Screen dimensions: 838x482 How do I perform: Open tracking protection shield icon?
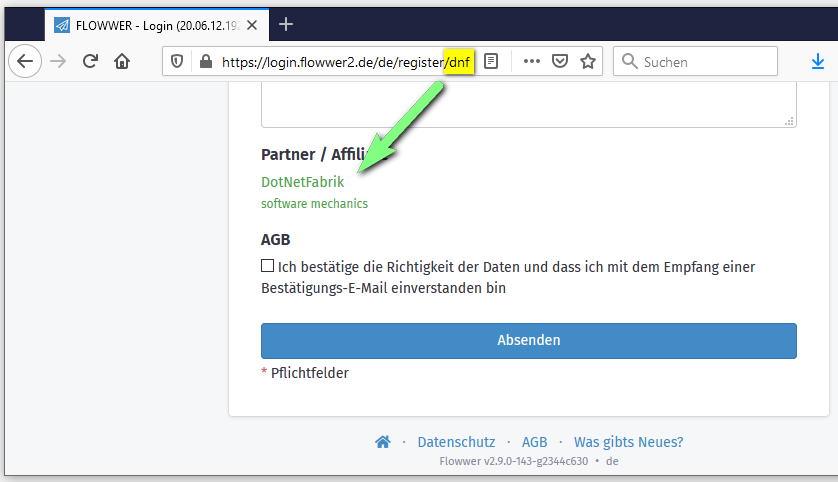[177, 61]
